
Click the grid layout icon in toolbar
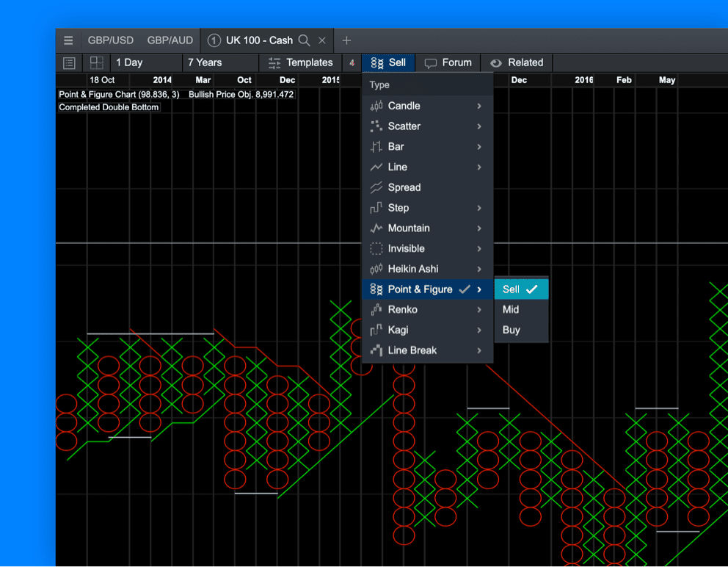tap(97, 62)
